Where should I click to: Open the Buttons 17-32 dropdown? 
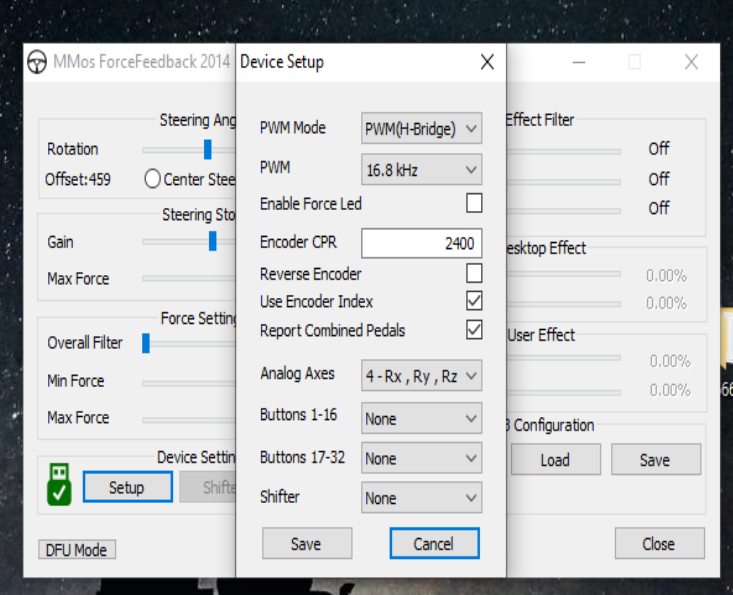click(421, 458)
